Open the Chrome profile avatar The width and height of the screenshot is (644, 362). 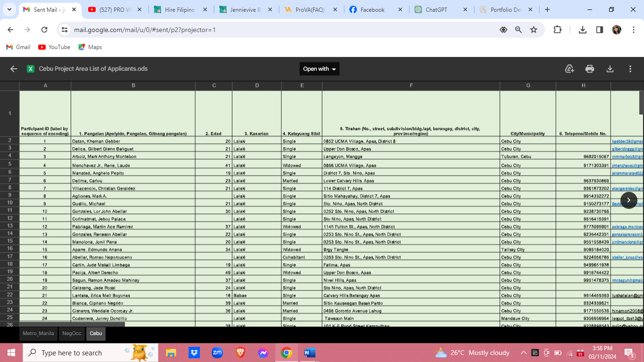click(x=617, y=30)
